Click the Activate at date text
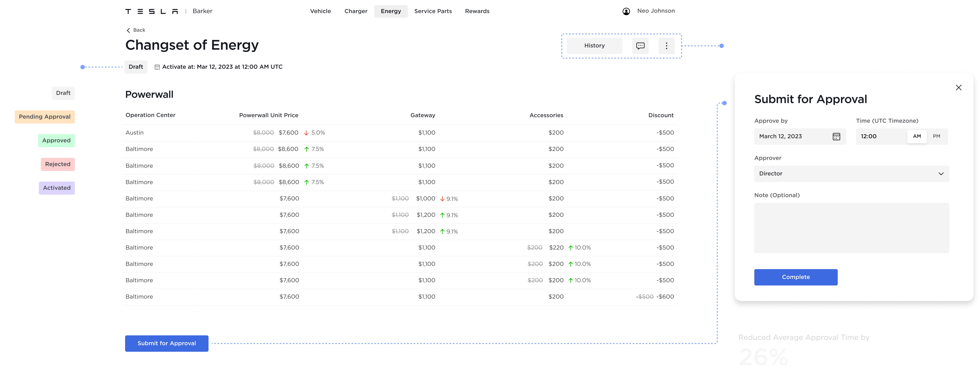This screenshot has width=980, height=373. (222, 67)
